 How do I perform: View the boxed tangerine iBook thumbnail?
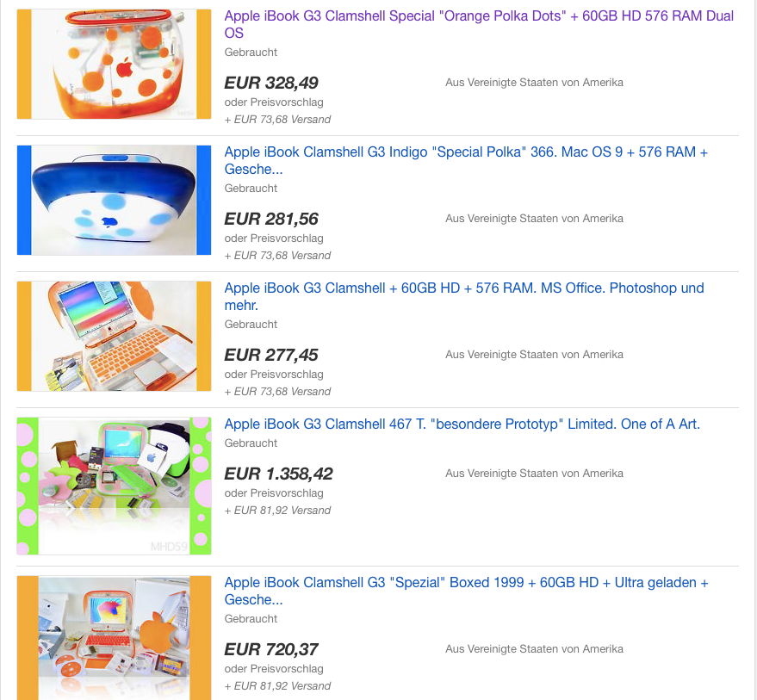point(114,638)
